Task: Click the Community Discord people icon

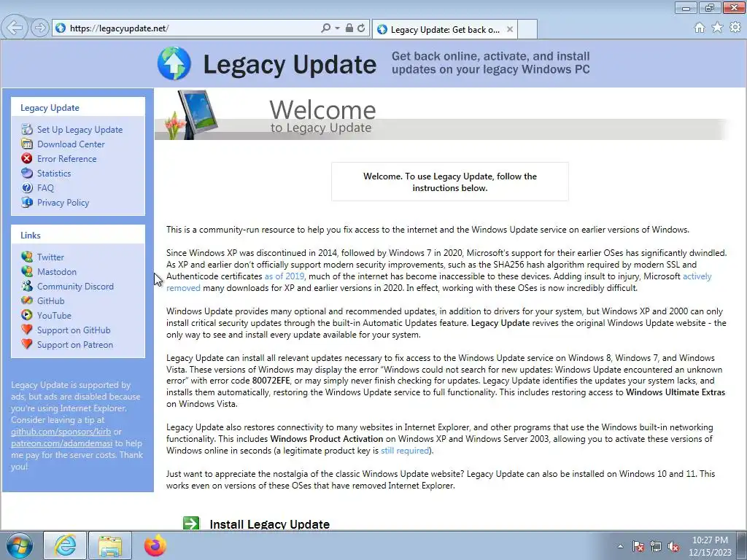Action: click(27, 286)
